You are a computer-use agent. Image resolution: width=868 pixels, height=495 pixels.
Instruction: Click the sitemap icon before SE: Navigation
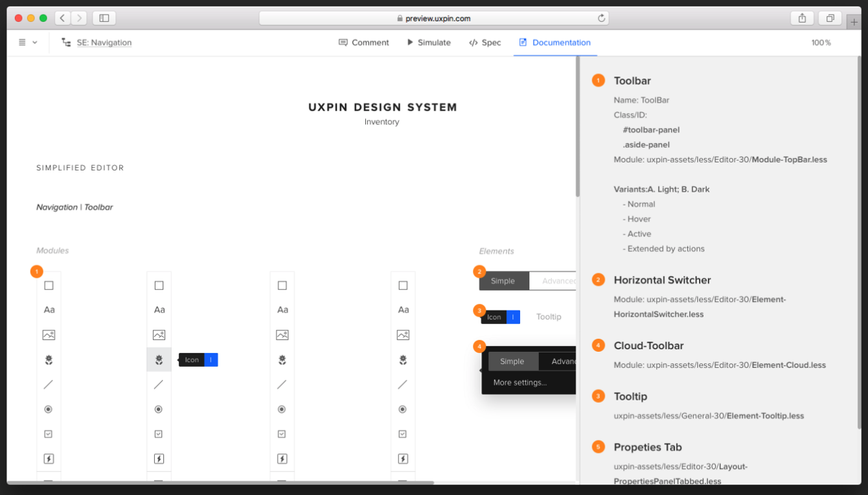(66, 42)
